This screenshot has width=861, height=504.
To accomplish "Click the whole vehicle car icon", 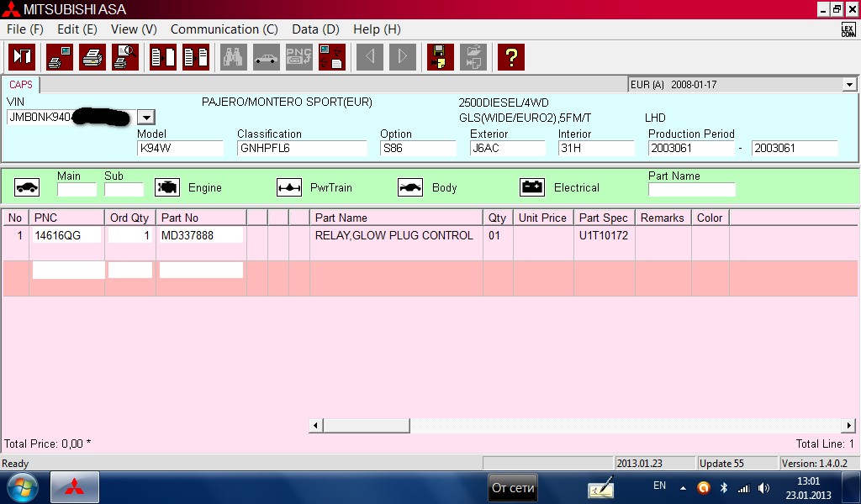I will [27, 187].
